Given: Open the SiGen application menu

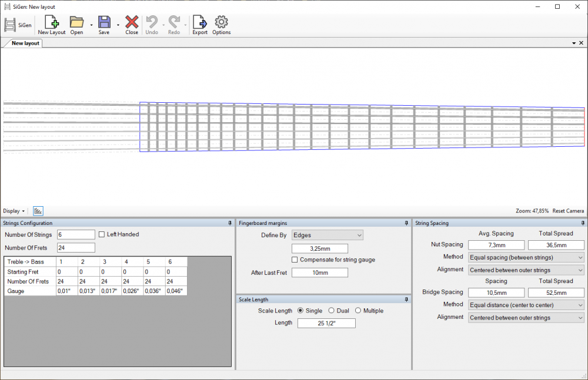Looking at the screenshot, I should coord(18,25).
